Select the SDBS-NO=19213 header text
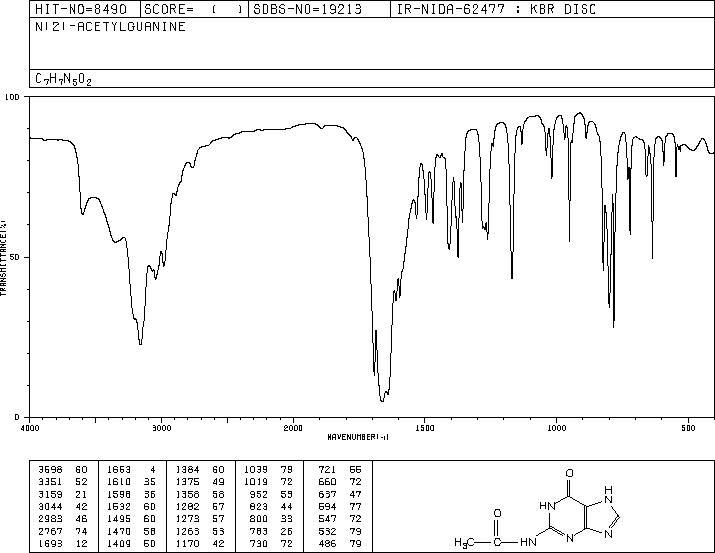715x553 pixels. [307, 9]
